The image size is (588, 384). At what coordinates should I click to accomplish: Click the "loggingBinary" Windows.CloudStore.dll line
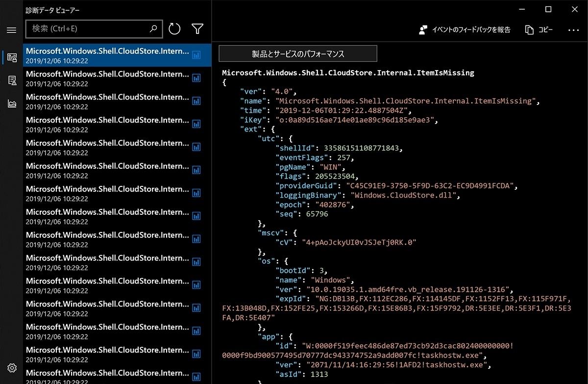368,195
